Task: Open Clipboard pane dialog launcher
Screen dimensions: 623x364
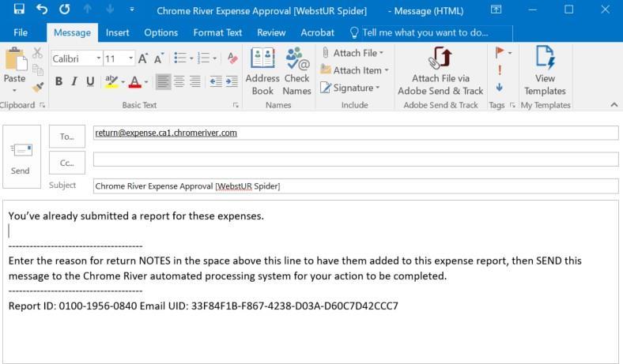Action: pyautogui.click(x=42, y=105)
